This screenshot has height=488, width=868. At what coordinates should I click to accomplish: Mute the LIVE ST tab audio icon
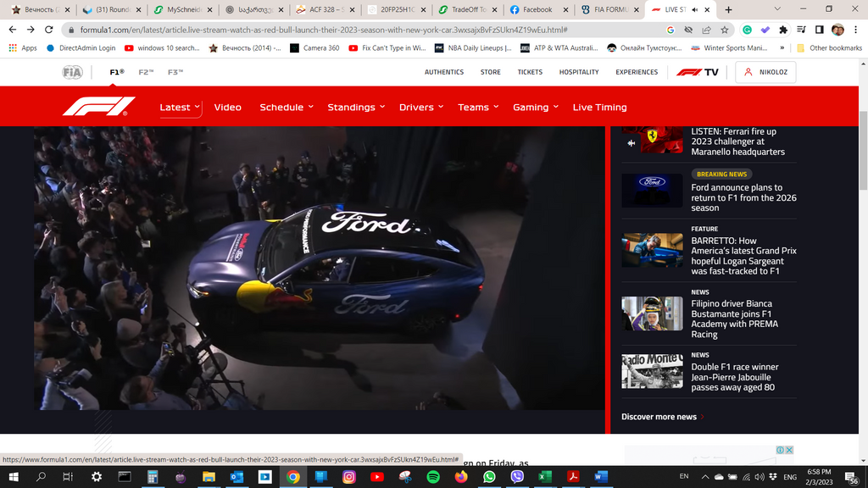695,9
